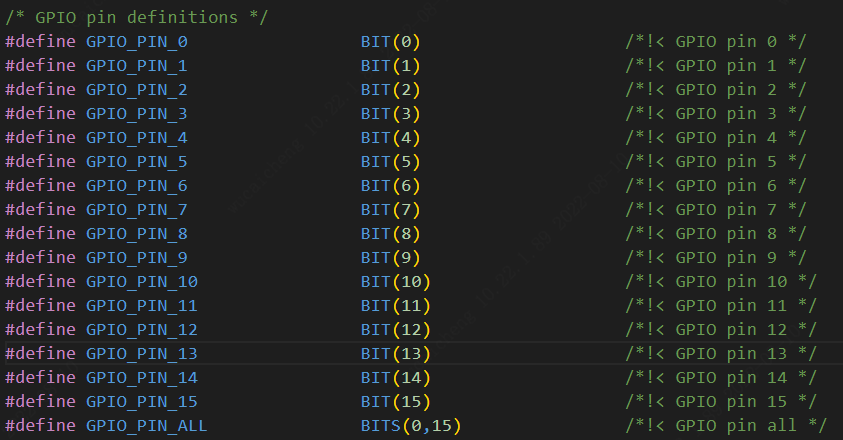Place cursor on GPIO_PIN_ALL identifier
843x440 pixels.
[146, 426]
